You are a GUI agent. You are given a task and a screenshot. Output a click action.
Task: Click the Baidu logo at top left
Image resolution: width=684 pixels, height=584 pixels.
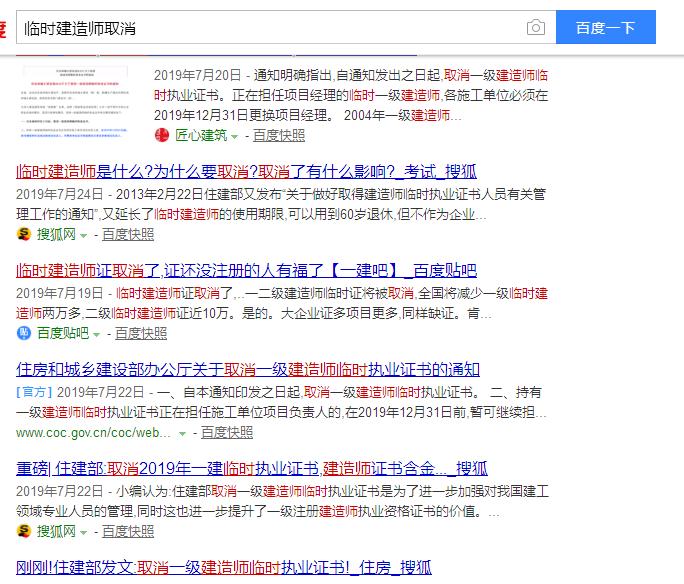(4, 27)
